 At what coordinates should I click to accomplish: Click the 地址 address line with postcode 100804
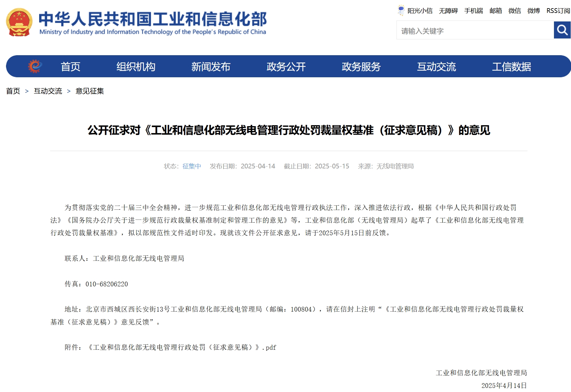pos(287,315)
